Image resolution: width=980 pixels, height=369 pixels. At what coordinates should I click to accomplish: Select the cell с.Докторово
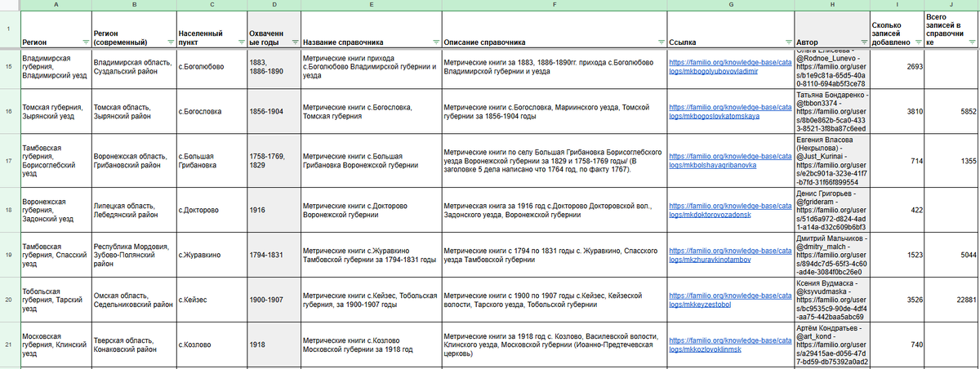click(x=211, y=210)
